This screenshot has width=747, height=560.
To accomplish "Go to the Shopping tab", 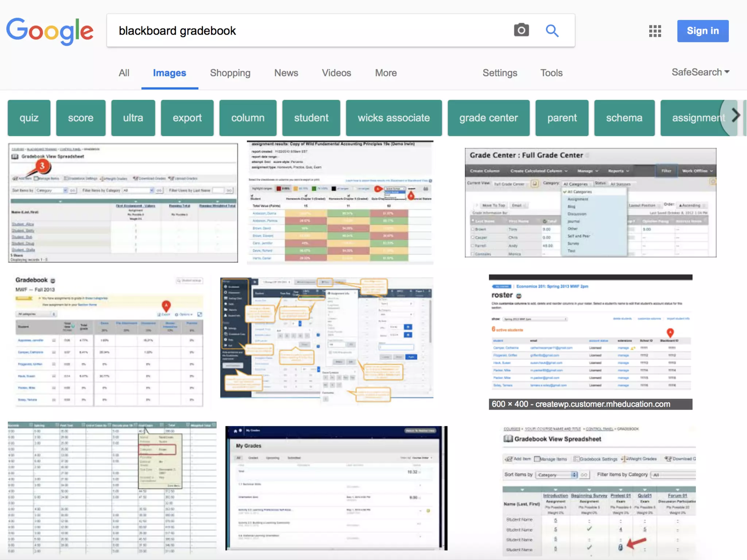I will 230,73.
